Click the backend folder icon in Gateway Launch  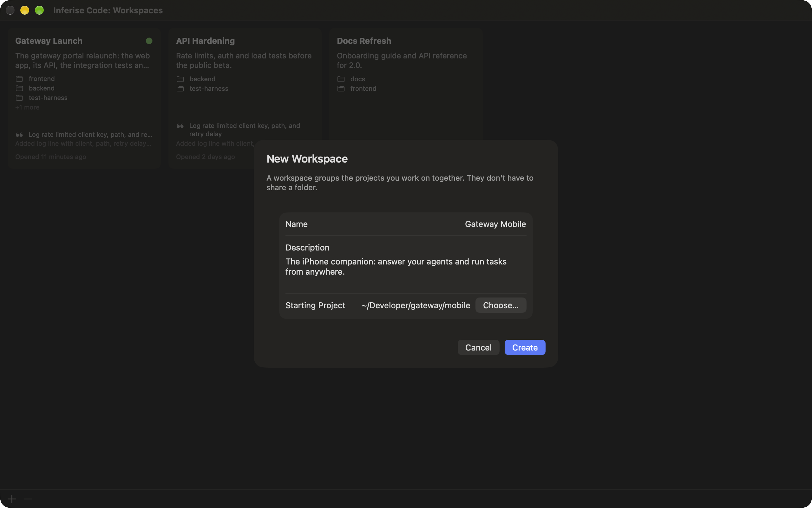pos(19,88)
